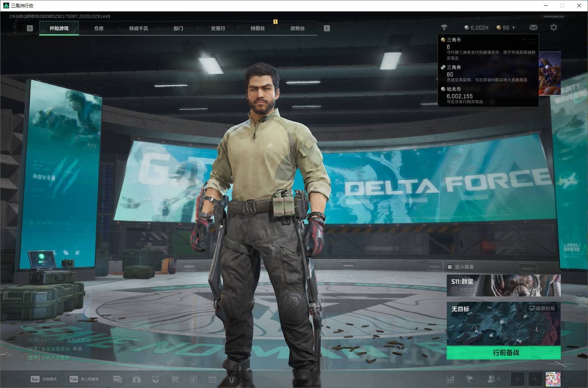
Task: Go to the 部门 tab
Action: click(x=178, y=28)
